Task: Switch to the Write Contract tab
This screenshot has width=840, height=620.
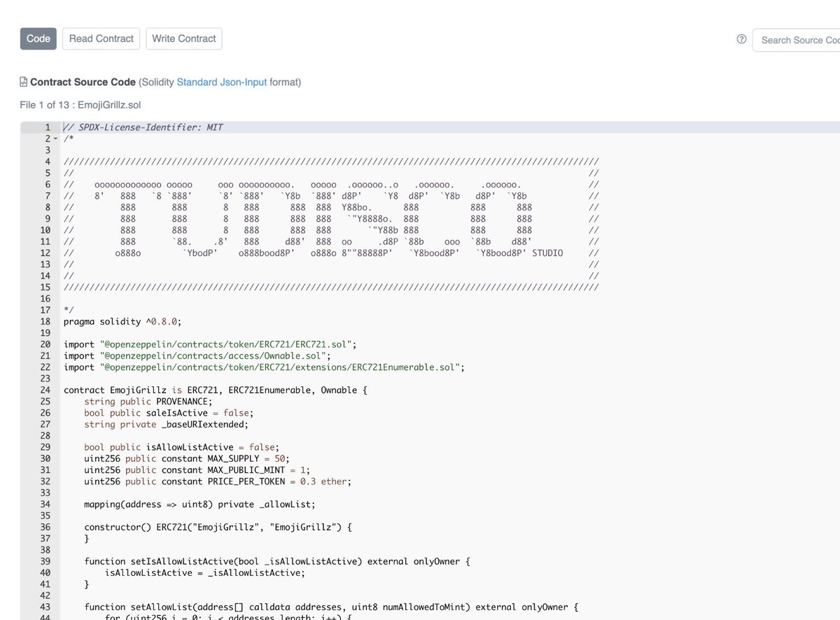Action: (183, 38)
